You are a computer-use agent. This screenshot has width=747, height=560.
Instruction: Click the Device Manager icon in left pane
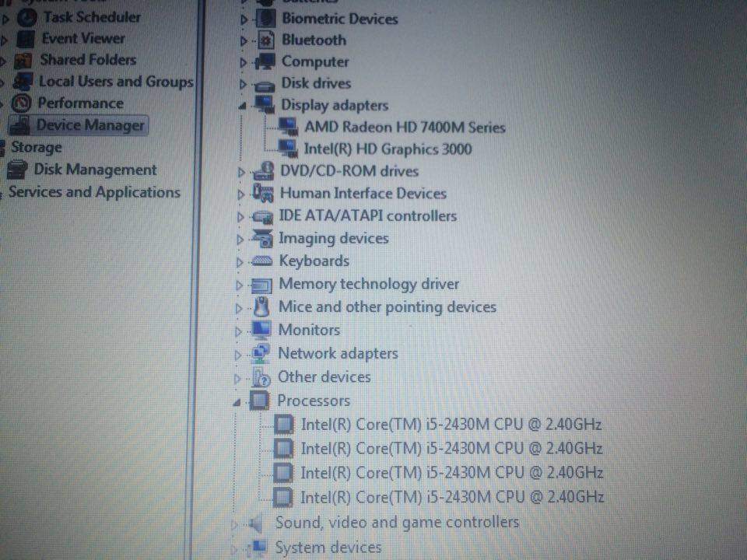[20, 126]
